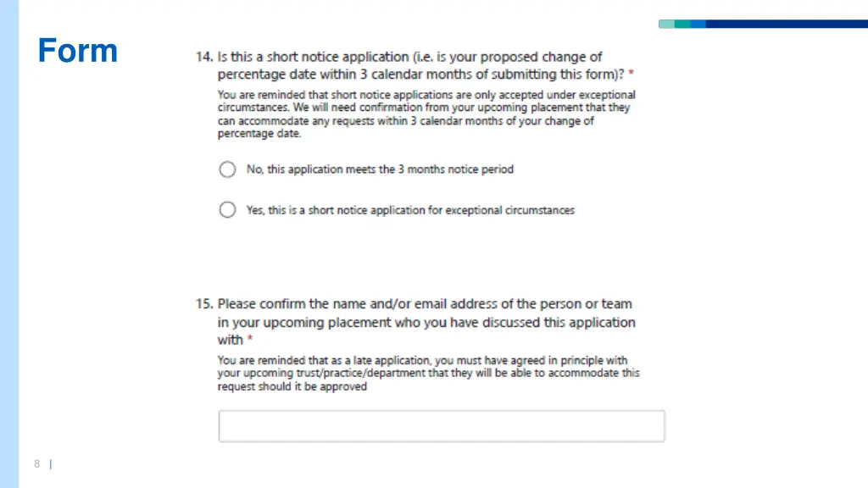Click the question 14 short notice title text
This screenshot has height=488, width=868.
pos(420,65)
